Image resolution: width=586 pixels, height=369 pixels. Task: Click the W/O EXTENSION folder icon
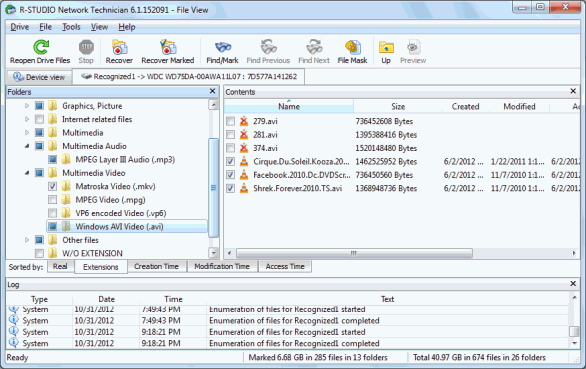(x=53, y=253)
